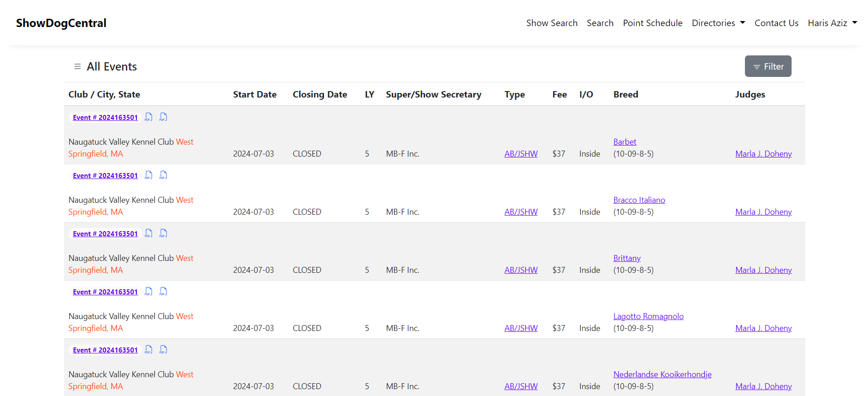The width and height of the screenshot is (868, 396).
Task: Open AB/JSHW type link in Lagotto Romagnolo row
Action: 521,328
